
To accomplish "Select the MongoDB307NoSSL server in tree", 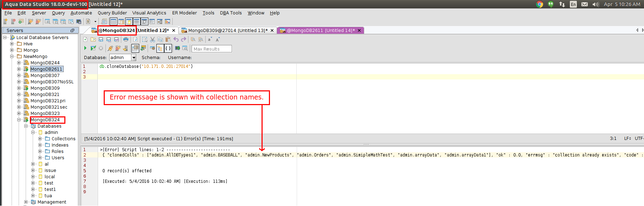I will [52, 82].
